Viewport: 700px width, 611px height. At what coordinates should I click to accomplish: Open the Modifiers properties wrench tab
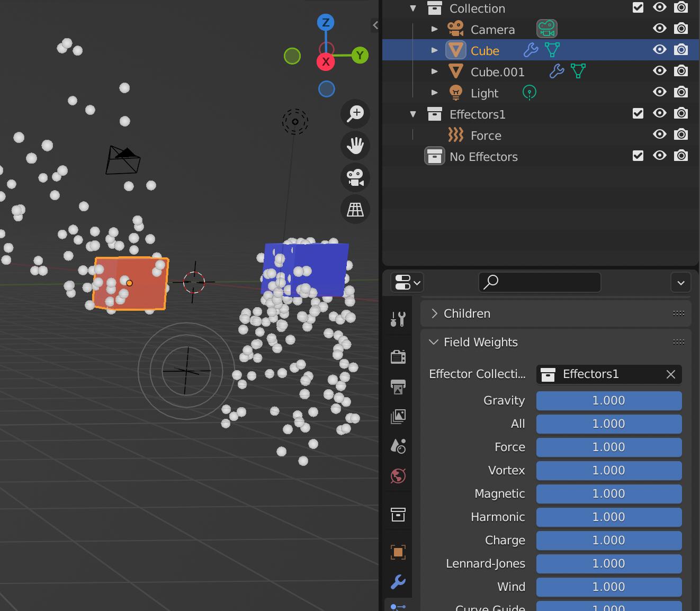[398, 582]
